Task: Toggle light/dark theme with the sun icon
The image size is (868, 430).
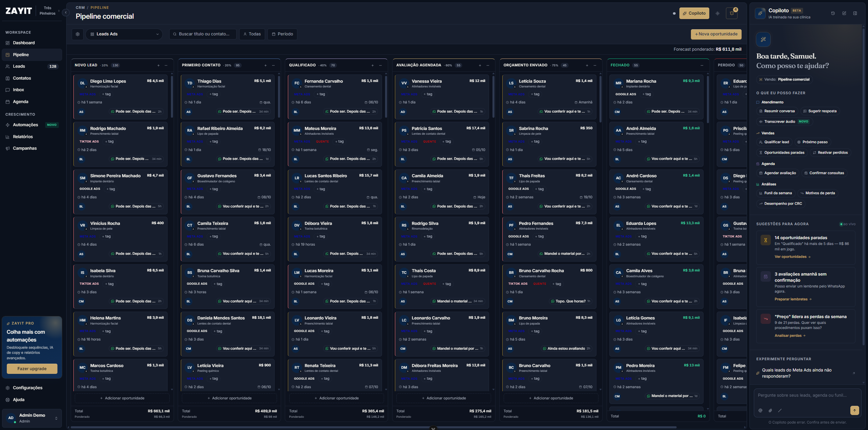Action: click(717, 13)
